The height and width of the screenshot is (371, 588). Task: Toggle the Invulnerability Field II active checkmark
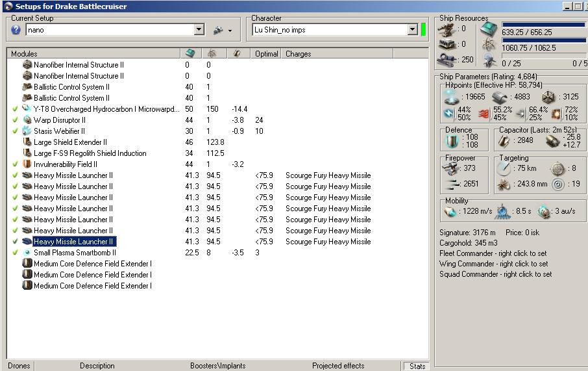pyautogui.click(x=15, y=164)
